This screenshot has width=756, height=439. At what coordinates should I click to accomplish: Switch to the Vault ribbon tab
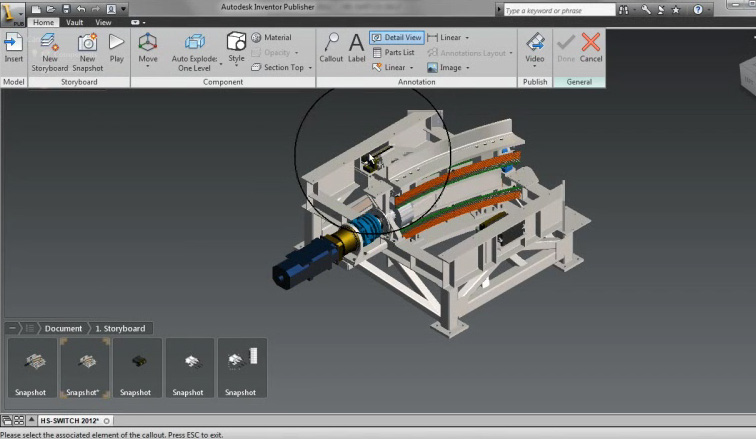click(x=75, y=22)
